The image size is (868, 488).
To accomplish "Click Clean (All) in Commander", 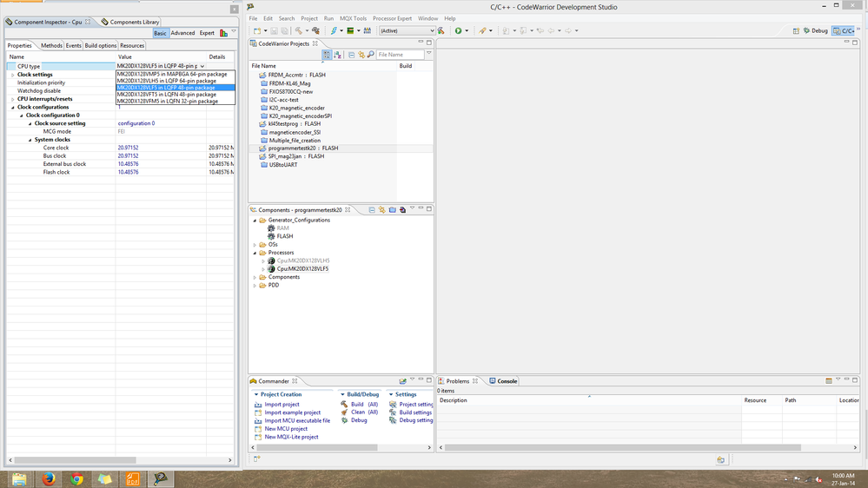I will (364, 412).
